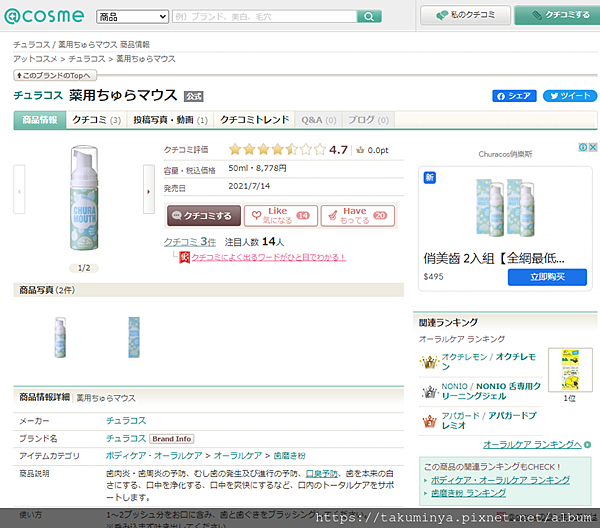Image resolution: width=600 pixels, height=528 pixels.
Task: Click the Like 気になる button
Action: (281, 216)
